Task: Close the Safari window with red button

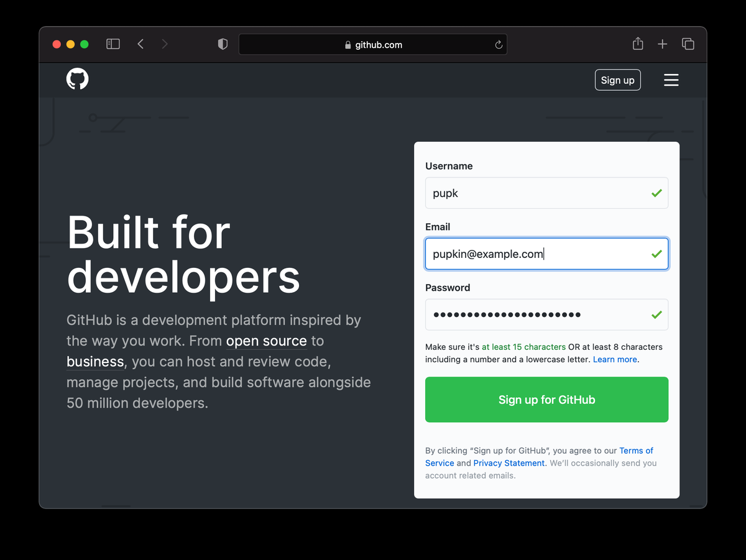Action: 57,44
